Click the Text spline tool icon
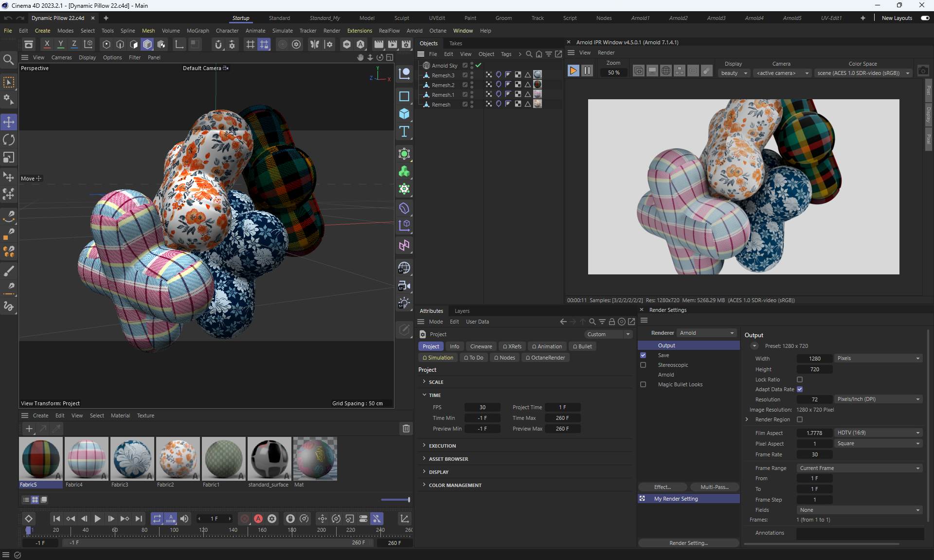This screenshot has height=560, width=934. click(404, 132)
